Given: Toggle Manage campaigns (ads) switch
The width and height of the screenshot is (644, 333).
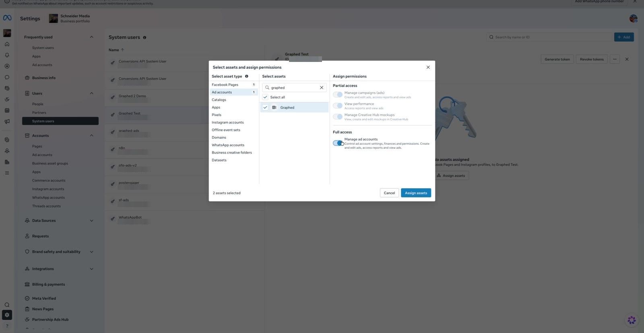Looking at the screenshot, I should tap(338, 95).
